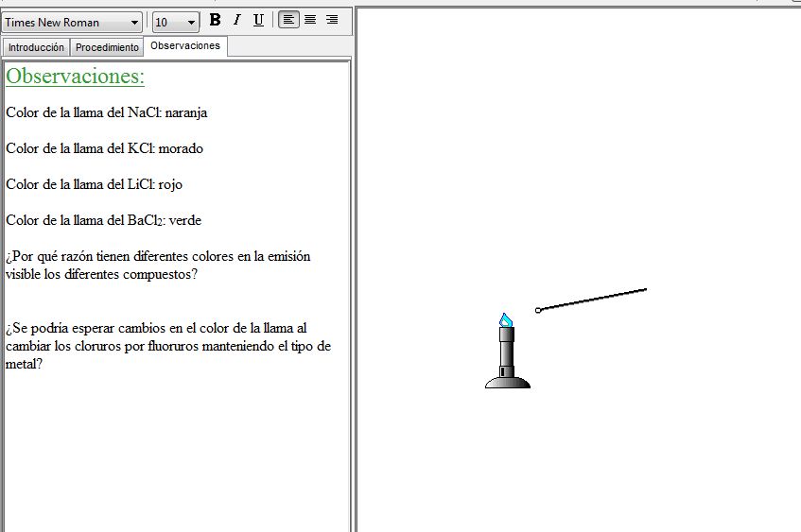Click the blue flame on the burner

pos(506,320)
